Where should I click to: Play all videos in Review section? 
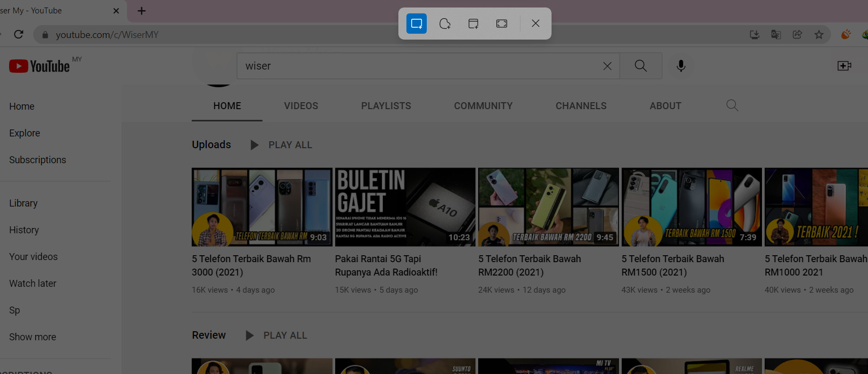277,335
